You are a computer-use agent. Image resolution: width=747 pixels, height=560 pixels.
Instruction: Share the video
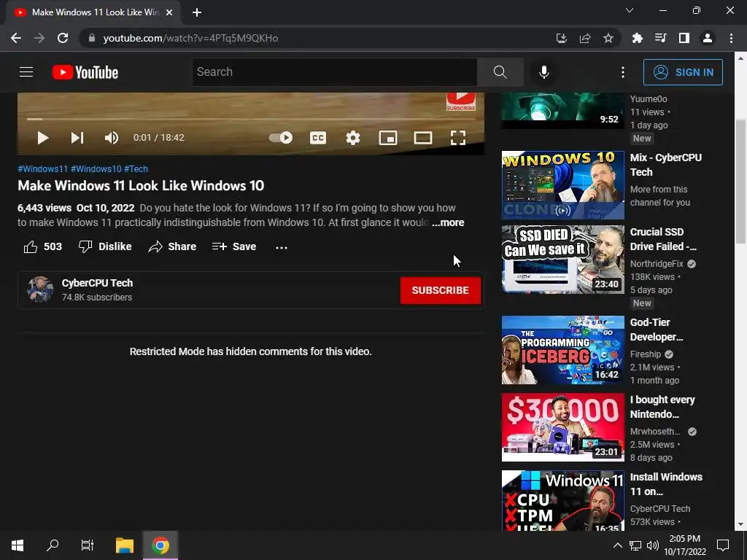click(172, 246)
